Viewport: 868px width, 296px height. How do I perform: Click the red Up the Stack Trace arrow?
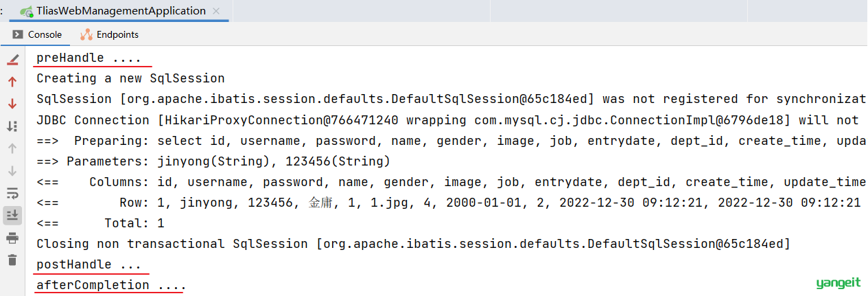[x=12, y=82]
